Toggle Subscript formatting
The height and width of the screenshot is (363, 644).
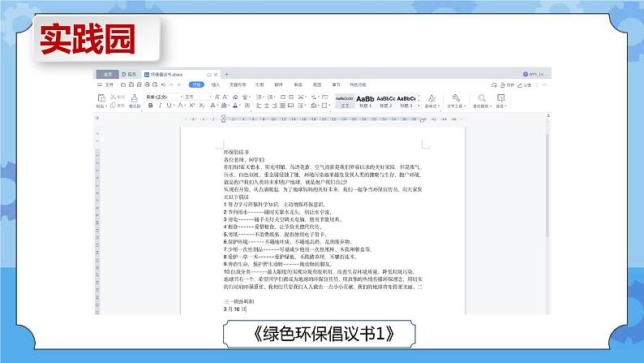pos(202,106)
